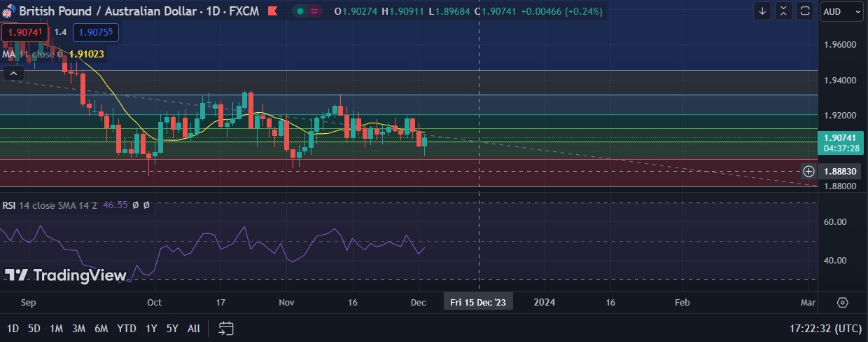Click the Sep label on time axis
868x342 pixels.
pos(28,302)
